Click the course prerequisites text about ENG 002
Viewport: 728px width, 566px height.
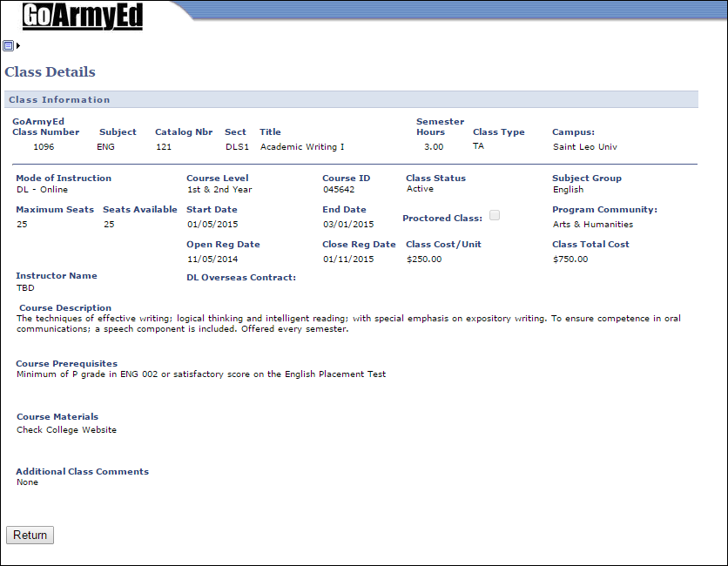(201, 374)
